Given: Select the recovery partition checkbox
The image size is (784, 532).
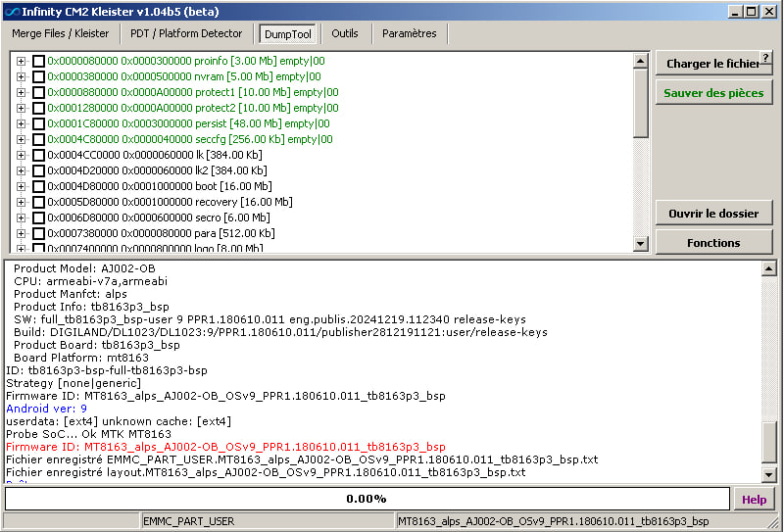Looking at the screenshot, I should 38,202.
